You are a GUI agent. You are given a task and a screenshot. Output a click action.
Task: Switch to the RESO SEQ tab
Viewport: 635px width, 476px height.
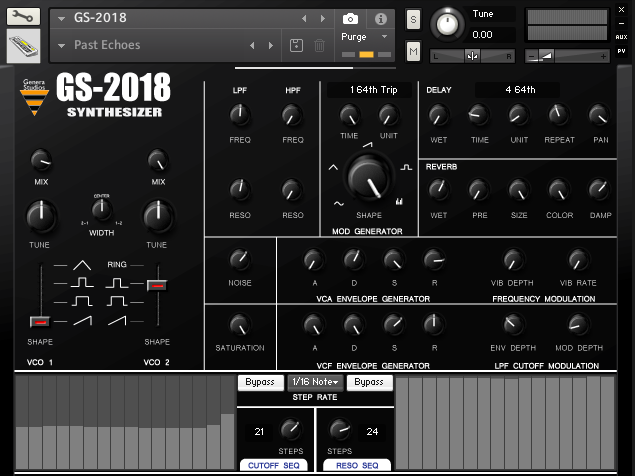(x=355, y=465)
